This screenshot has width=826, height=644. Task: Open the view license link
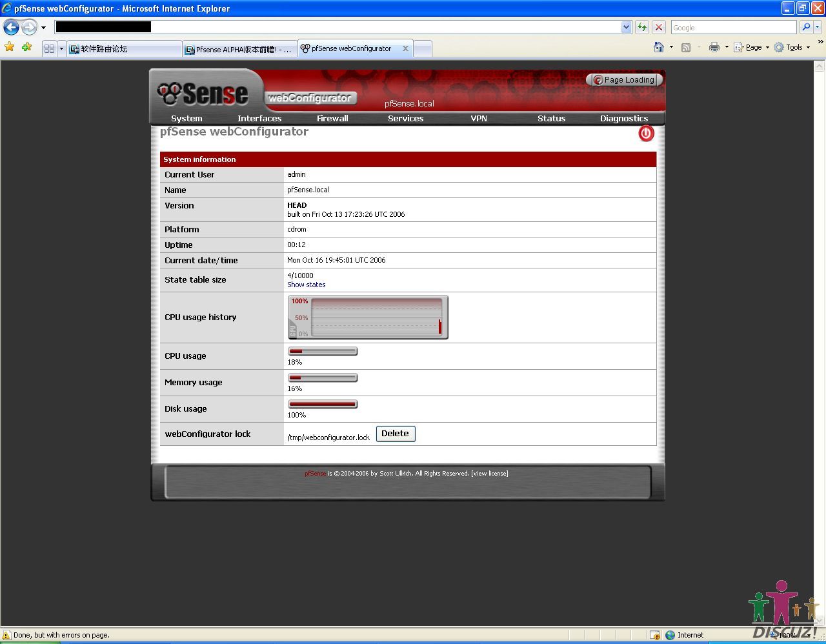[490, 474]
